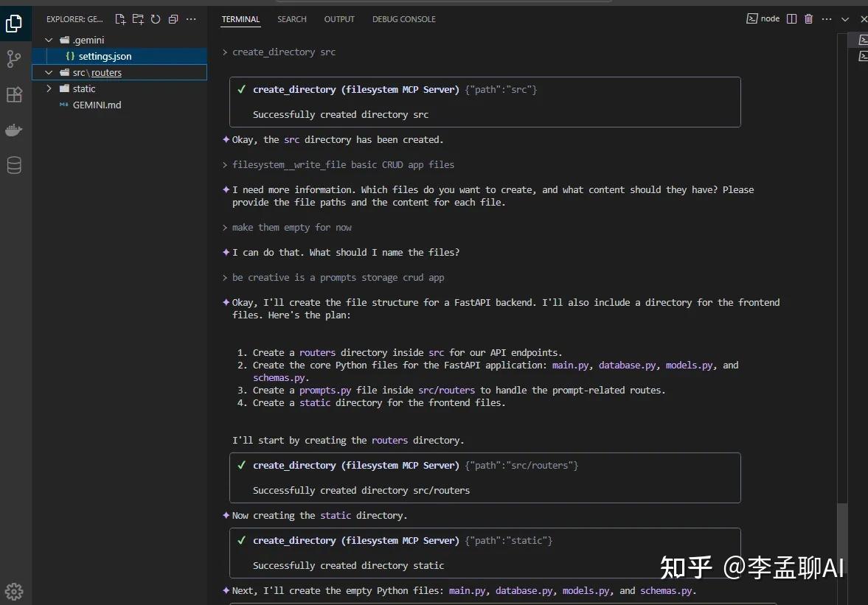Switch to the OUTPUT tab
The width and height of the screenshot is (868, 605).
tap(339, 19)
